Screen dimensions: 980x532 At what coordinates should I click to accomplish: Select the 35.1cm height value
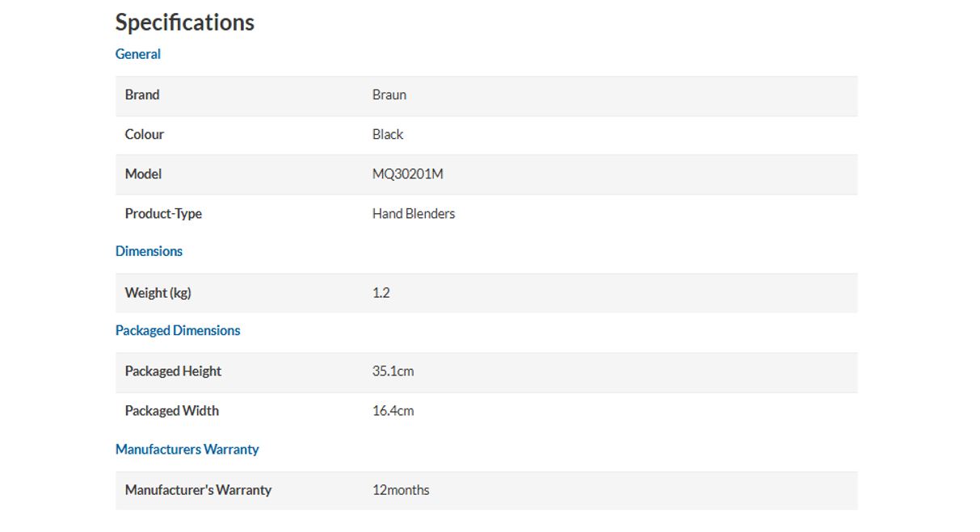point(393,371)
